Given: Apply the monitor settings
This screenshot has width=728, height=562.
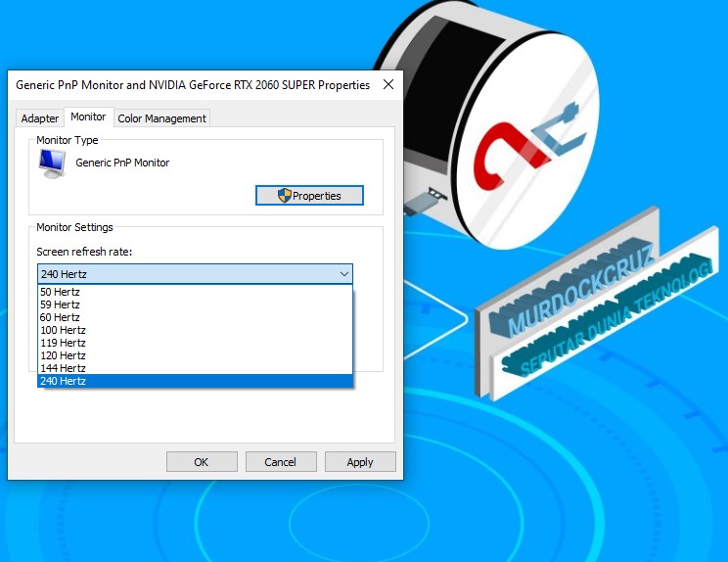Looking at the screenshot, I should (360, 462).
